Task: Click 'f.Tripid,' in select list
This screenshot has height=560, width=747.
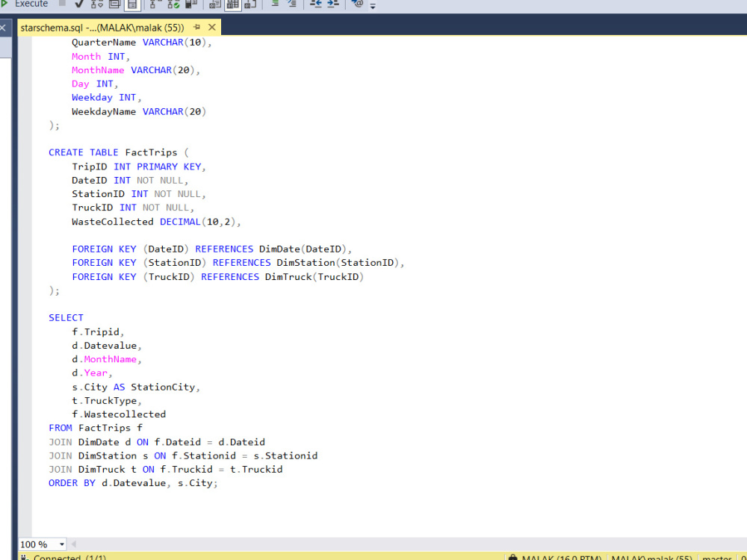Action: [98, 332]
